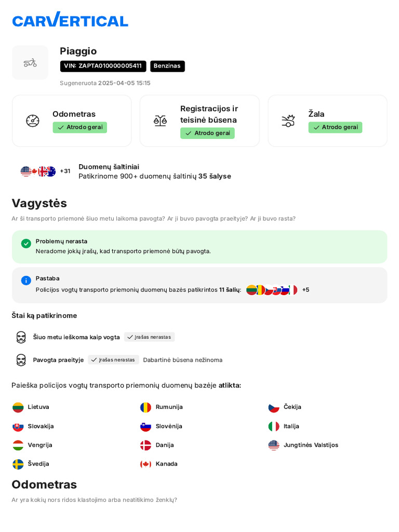Click the damage collision car icon

click(x=288, y=121)
